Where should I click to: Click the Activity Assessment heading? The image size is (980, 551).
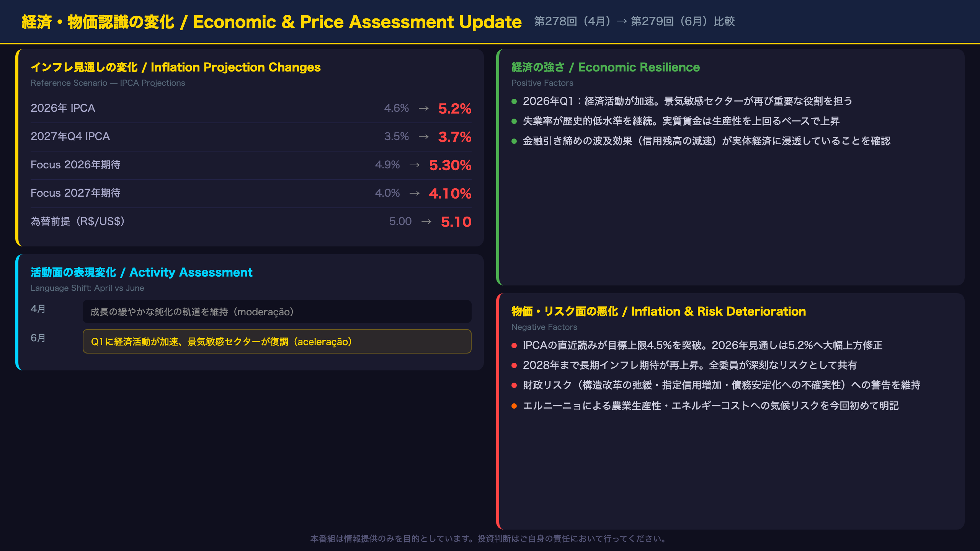[x=142, y=272]
